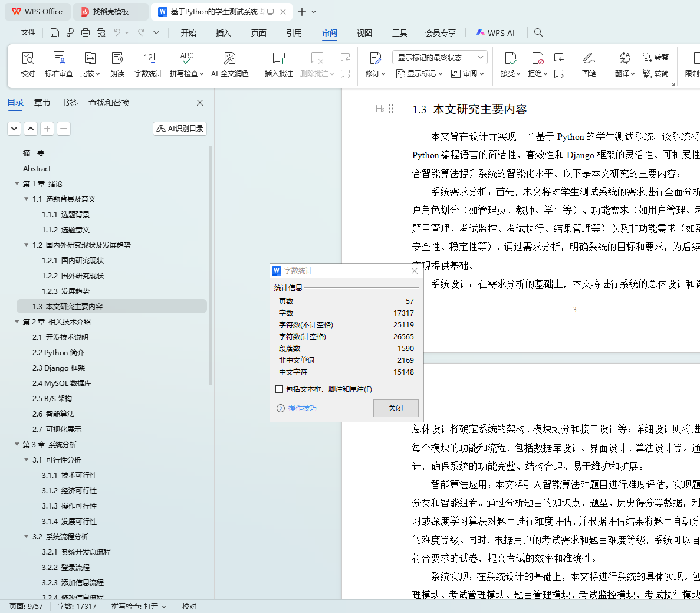Image resolution: width=700 pixels, height=613 pixels.
Task: Click the up-arrow collapse button in outline
Action: click(30, 129)
